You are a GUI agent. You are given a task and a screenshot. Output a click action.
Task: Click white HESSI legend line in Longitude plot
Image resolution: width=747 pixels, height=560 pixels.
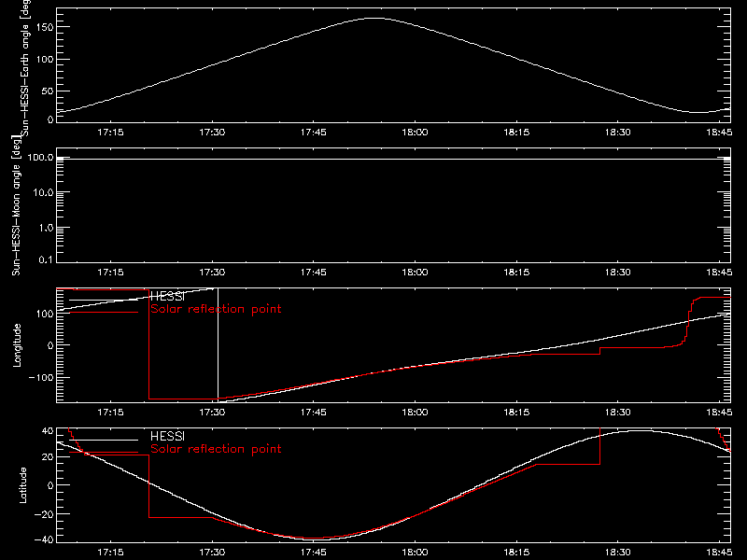click(x=104, y=300)
